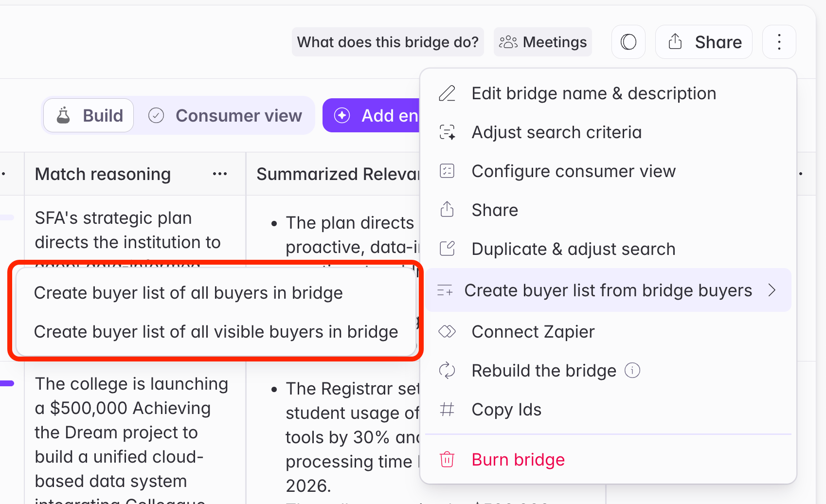Click the purple Add button
Screen dimensions: 826x504
click(x=371, y=116)
